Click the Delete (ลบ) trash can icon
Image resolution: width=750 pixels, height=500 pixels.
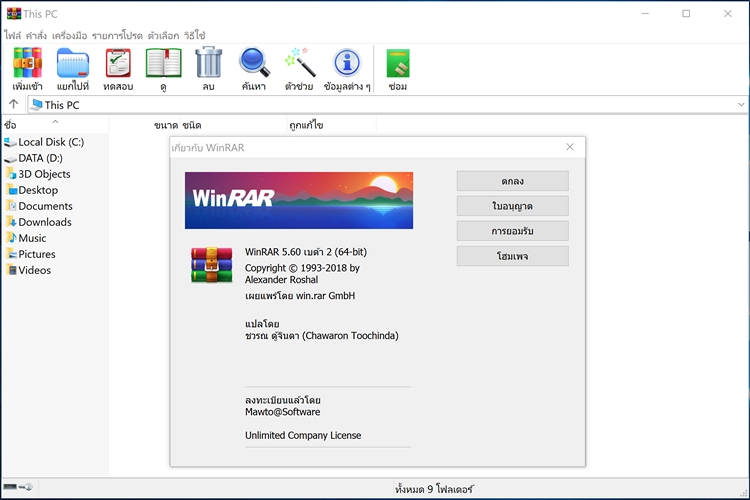click(209, 62)
